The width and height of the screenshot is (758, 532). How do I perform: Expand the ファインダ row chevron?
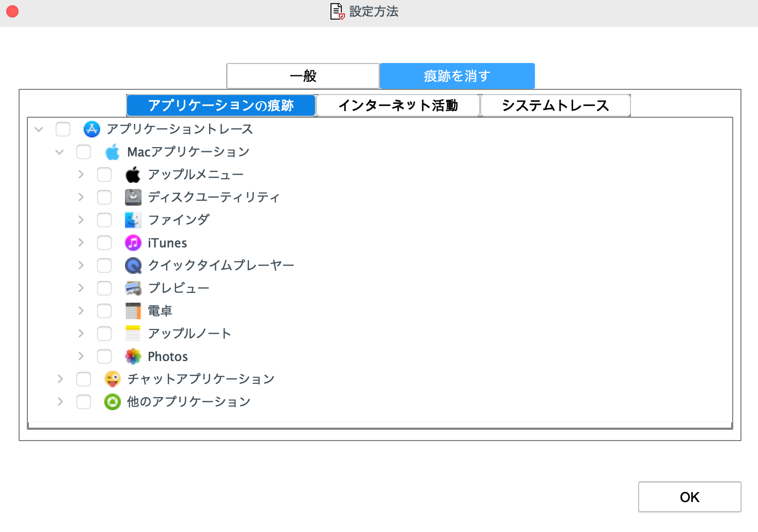tap(81, 220)
